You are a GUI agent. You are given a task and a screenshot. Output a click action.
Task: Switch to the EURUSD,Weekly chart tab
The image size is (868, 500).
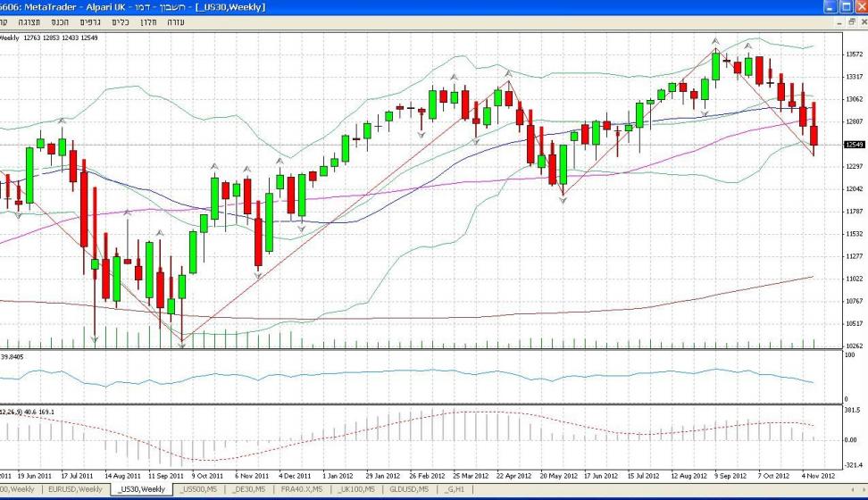(x=75, y=489)
